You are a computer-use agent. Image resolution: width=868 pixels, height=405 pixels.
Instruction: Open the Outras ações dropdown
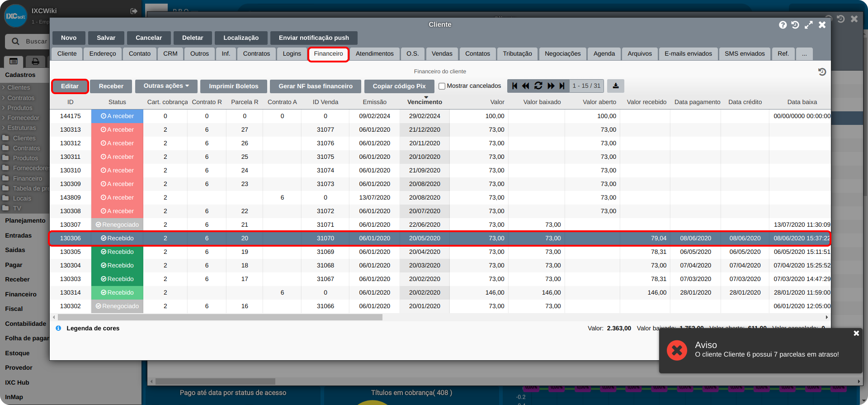click(166, 86)
